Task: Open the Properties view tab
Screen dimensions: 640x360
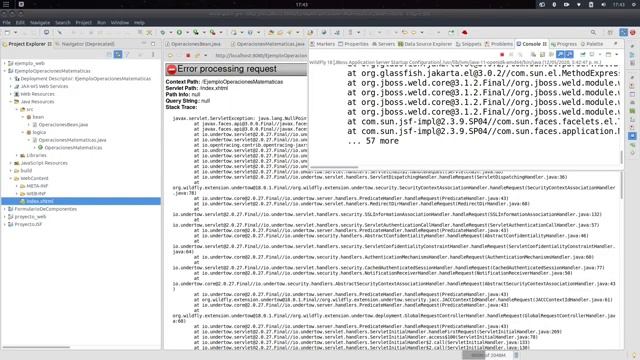Action: (x=353, y=44)
